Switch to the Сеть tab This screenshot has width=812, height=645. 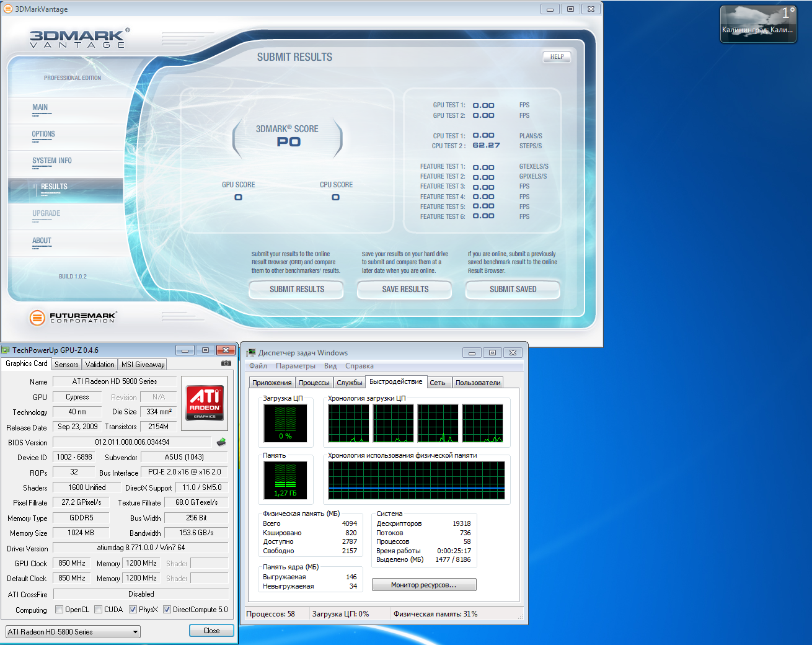(438, 383)
